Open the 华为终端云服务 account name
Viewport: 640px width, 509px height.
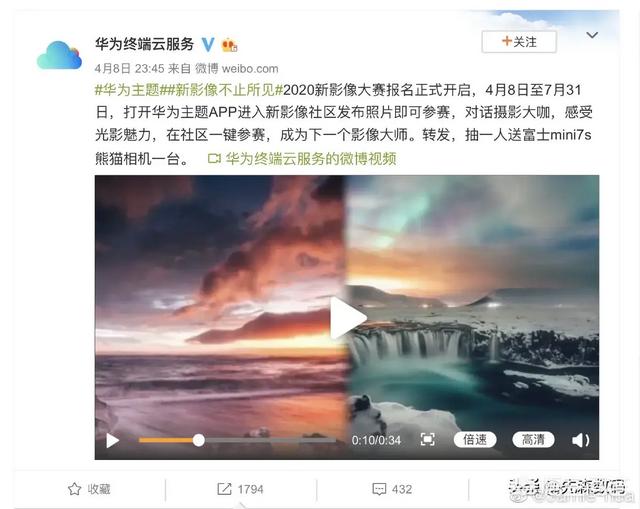[144, 44]
